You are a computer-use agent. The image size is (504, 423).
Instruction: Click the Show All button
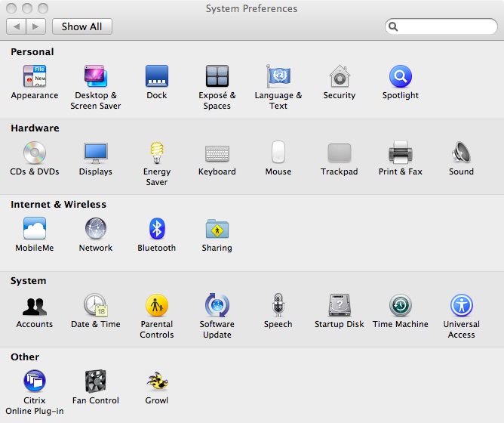coord(82,26)
